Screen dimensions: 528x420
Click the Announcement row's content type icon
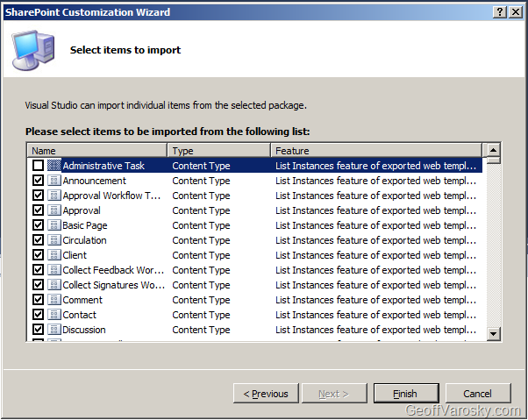pyautogui.click(x=54, y=181)
